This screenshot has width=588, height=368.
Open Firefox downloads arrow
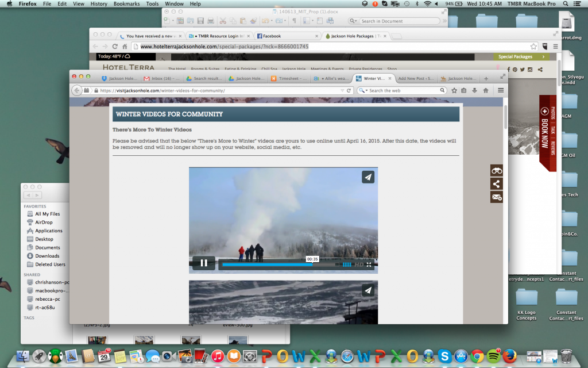click(x=474, y=90)
